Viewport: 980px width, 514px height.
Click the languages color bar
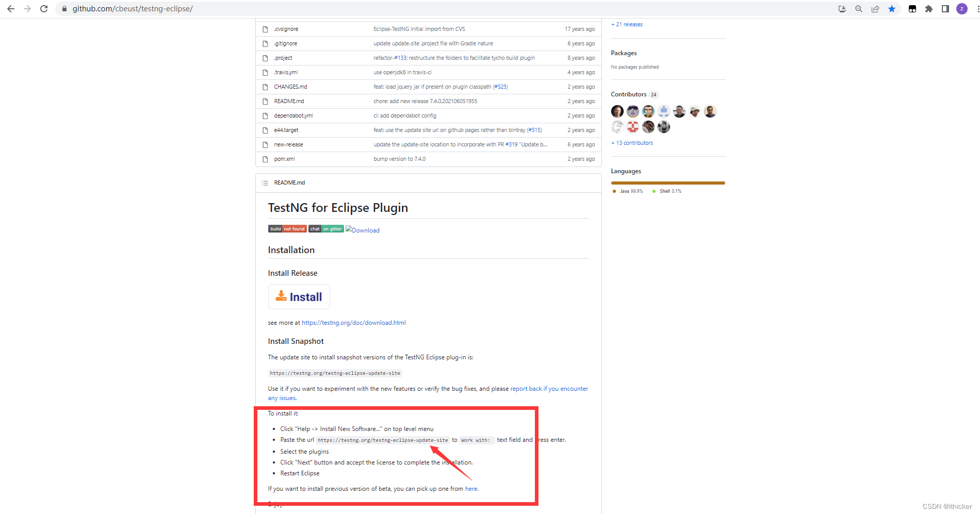(668, 183)
